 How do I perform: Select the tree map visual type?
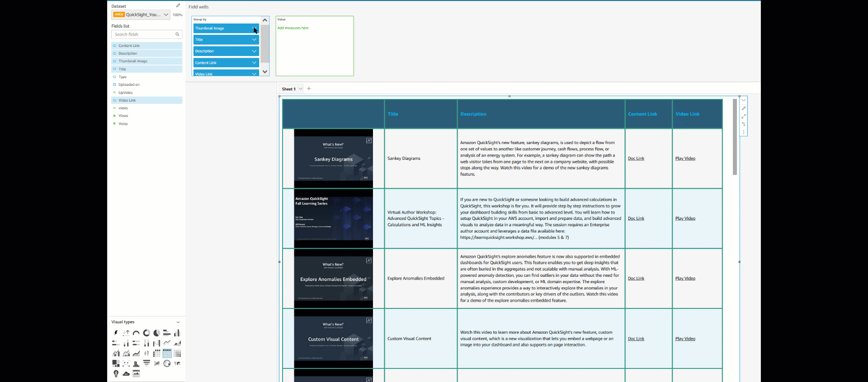coord(116,363)
